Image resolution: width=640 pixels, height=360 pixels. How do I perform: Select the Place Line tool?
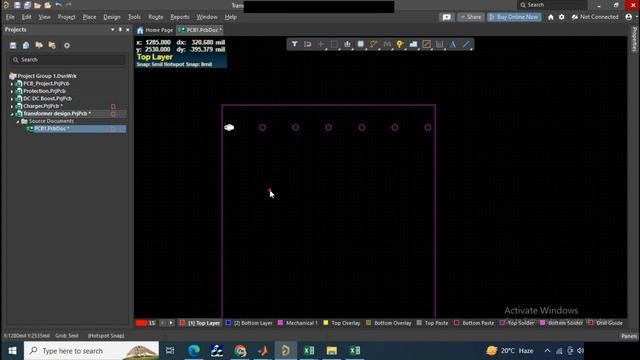click(466, 44)
